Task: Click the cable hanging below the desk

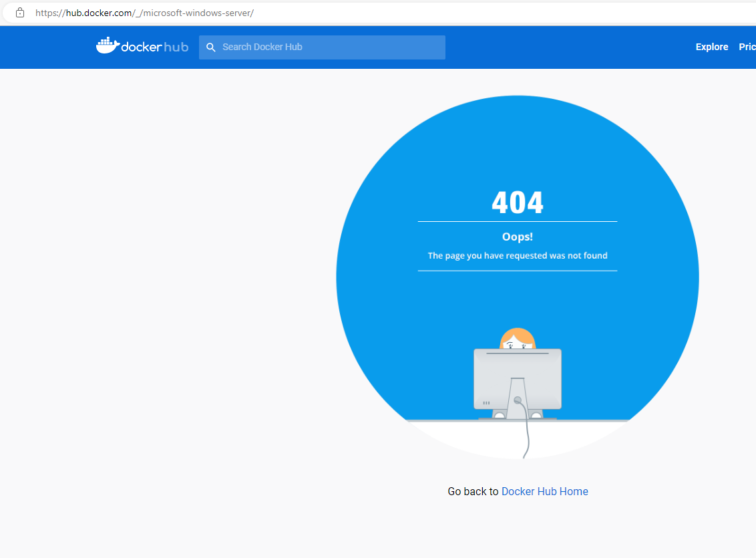Action: click(526, 441)
